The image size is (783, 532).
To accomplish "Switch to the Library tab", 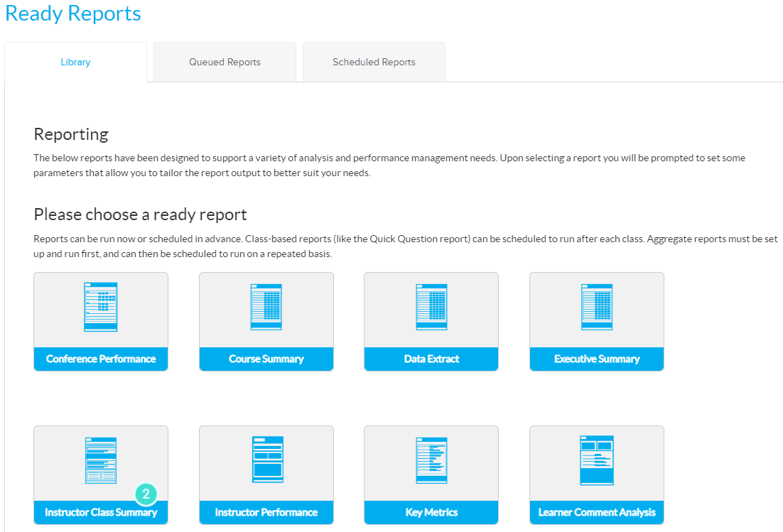I will click(75, 63).
